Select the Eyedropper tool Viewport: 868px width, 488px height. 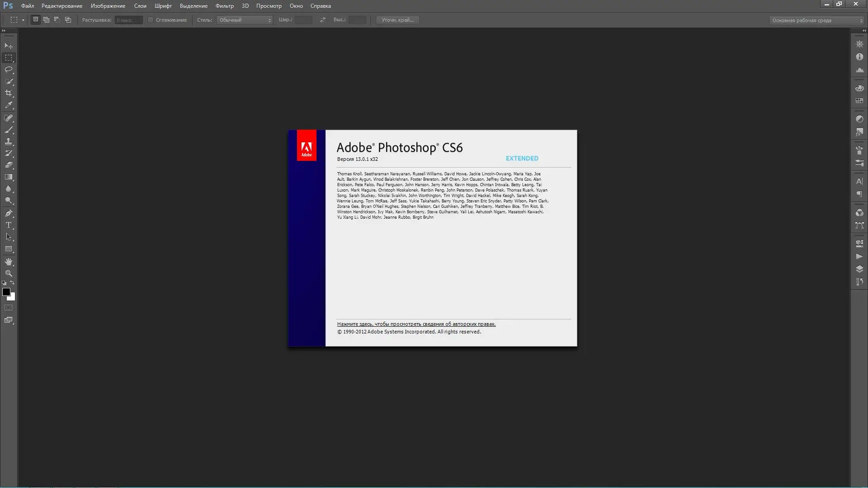click(x=9, y=105)
